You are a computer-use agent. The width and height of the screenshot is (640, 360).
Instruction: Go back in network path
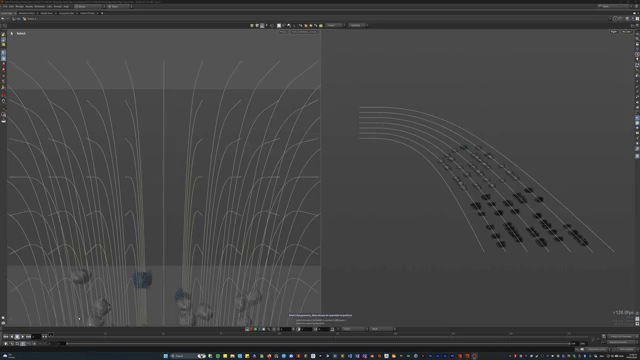coord(2,19)
